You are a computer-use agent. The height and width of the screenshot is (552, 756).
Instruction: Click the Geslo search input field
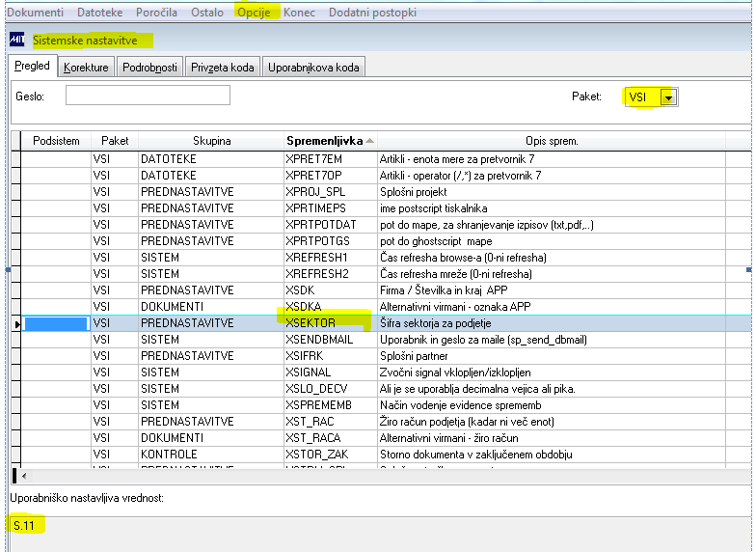tap(148, 96)
